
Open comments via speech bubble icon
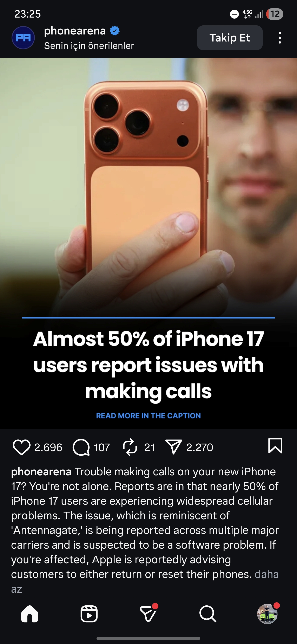[x=81, y=447]
